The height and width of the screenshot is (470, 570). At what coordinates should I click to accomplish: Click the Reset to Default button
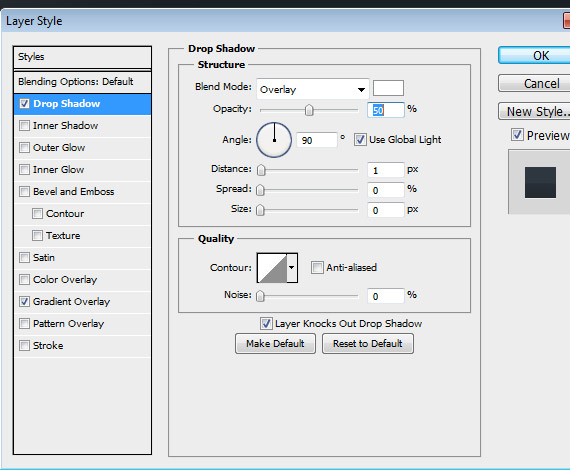pos(368,344)
